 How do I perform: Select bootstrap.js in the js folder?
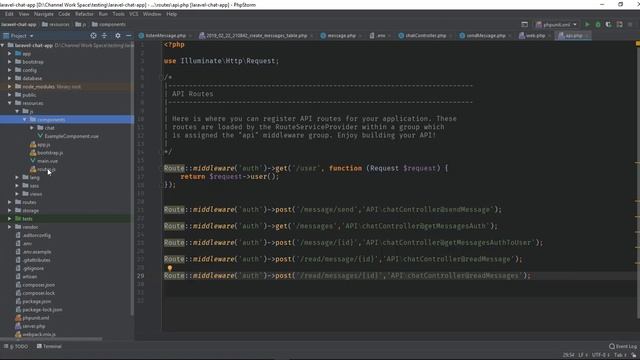point(50,153)
